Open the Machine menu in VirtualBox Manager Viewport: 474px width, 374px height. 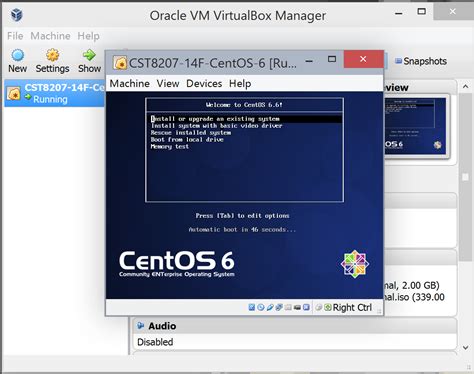(x=50, y=36)
